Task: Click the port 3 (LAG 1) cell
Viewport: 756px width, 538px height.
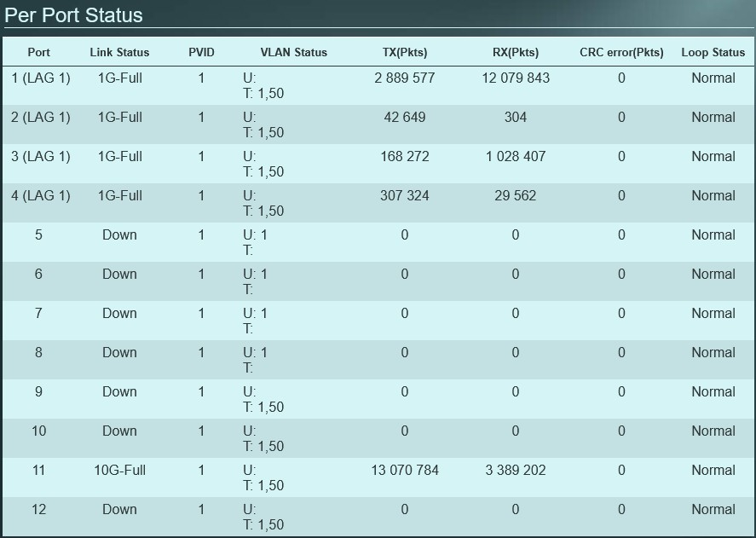Action: pyautogui.click(x=40, y=157)
